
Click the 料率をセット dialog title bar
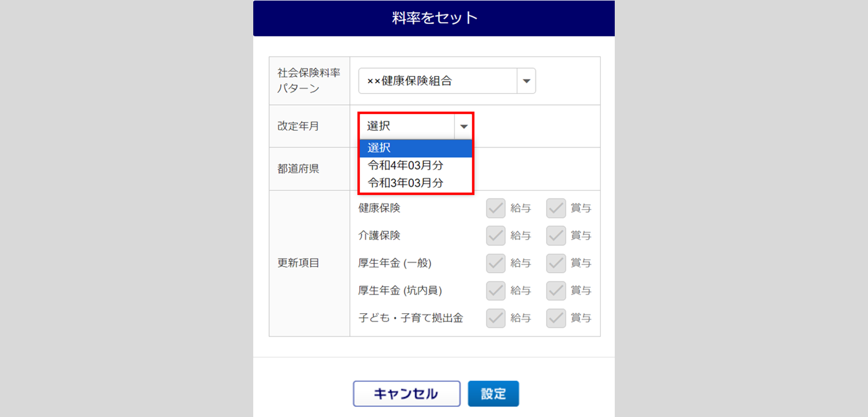tap(434, 18)
